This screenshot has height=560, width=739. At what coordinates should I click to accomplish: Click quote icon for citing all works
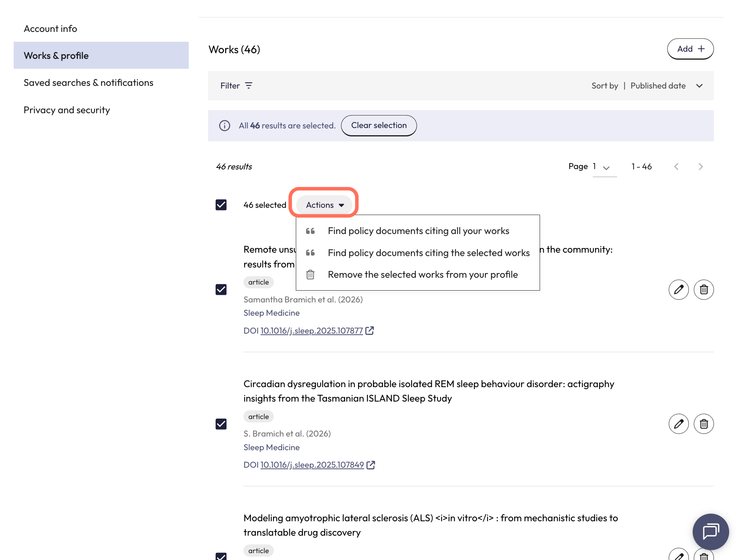310,231
